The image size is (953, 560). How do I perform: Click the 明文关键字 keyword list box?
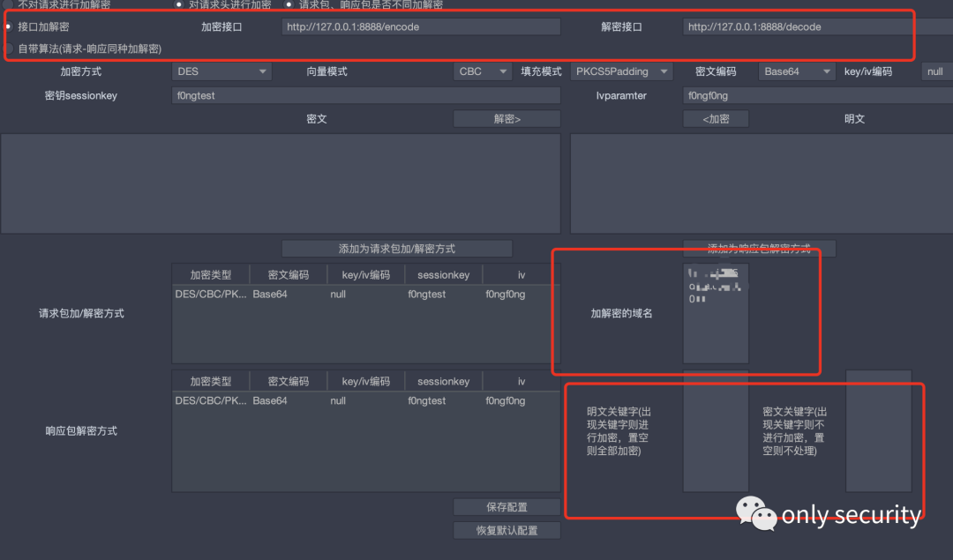click(715, 430)
